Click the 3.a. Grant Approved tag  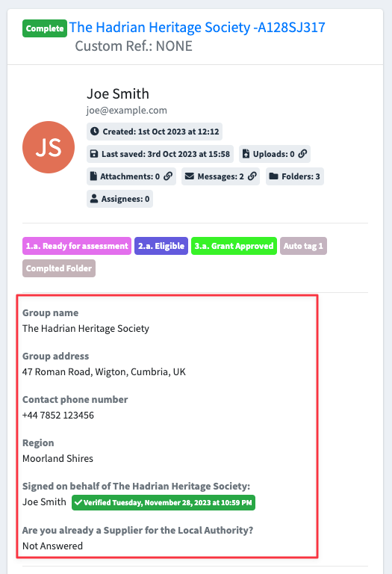234,246
